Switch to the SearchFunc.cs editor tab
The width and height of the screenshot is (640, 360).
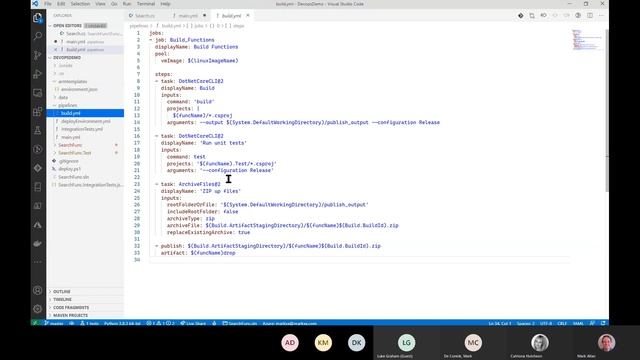pos(145,16)
